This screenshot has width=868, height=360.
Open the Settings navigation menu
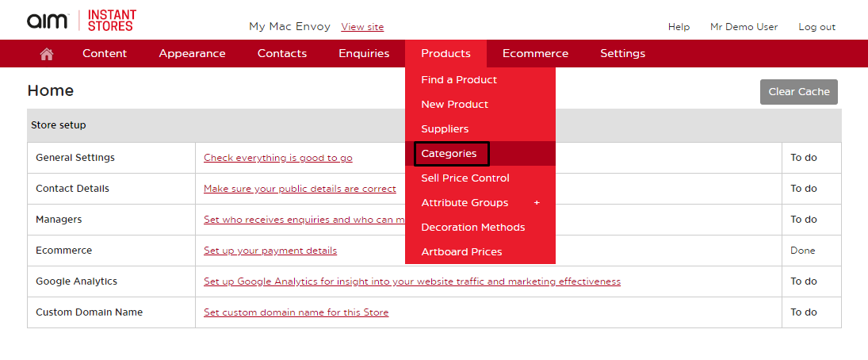coord(623,54)
